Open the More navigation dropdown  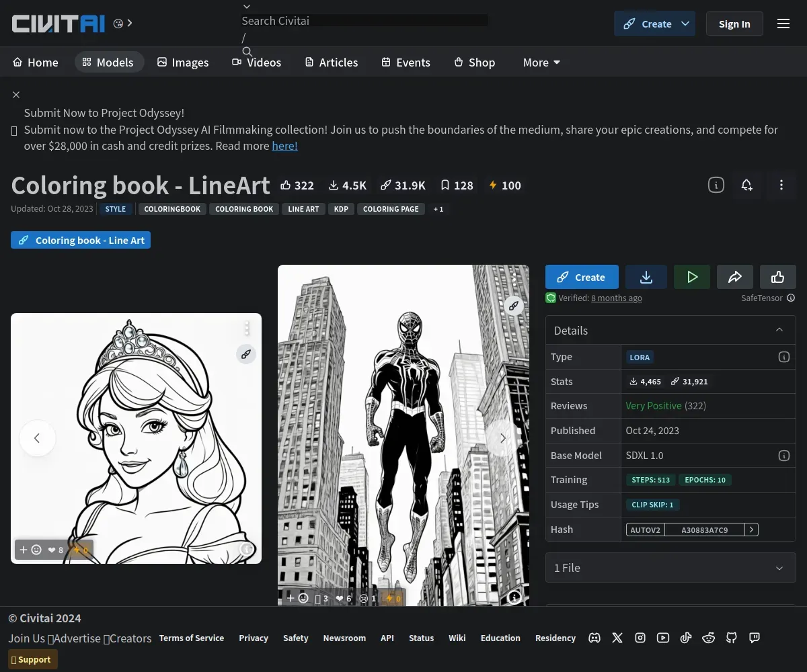[541, 62]
